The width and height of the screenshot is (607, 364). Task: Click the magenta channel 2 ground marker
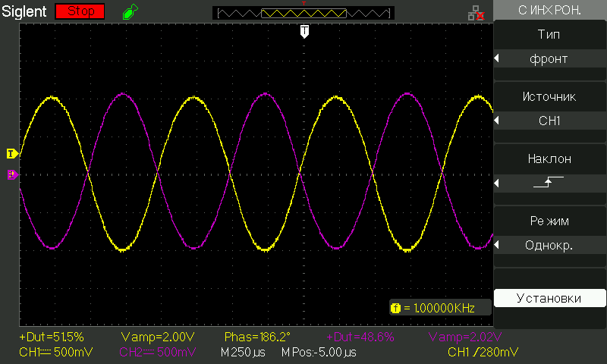pyautogui.click(x=12, y=174)
